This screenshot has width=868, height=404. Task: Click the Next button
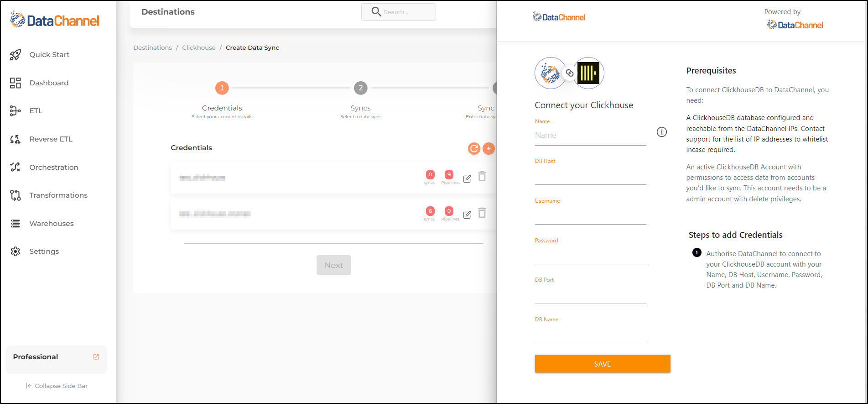(x=334, y=265)
